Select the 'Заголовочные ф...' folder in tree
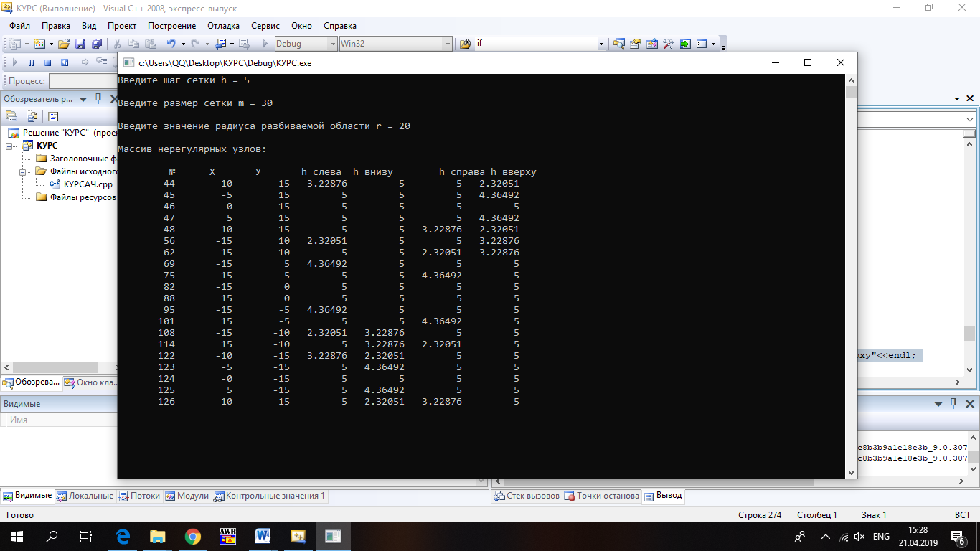This screenshot has width=980, height=551. pyautogui.click(x=75, y=159)
